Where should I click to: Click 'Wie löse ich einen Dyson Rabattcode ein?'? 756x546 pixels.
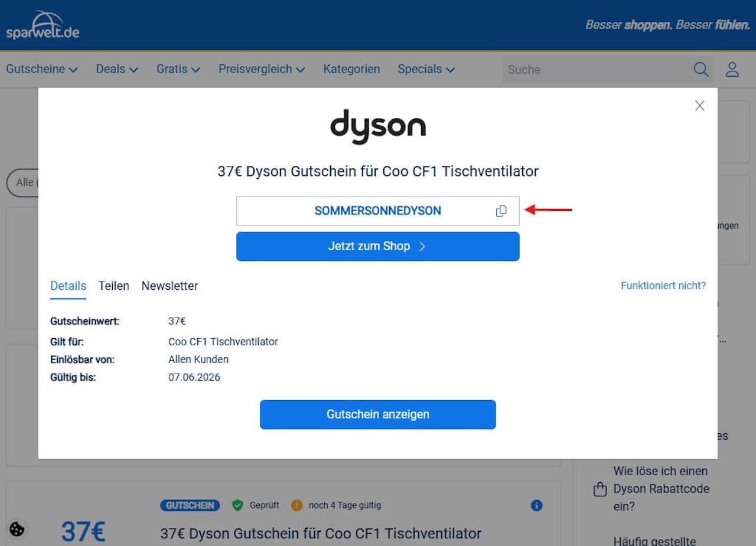pyautogui.click(x=661, y=489)
